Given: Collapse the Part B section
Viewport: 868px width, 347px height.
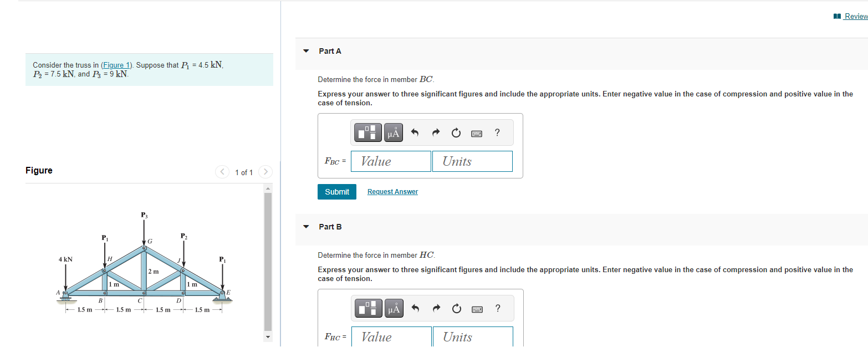Looking at the screenshot, I should click(306, 227).
